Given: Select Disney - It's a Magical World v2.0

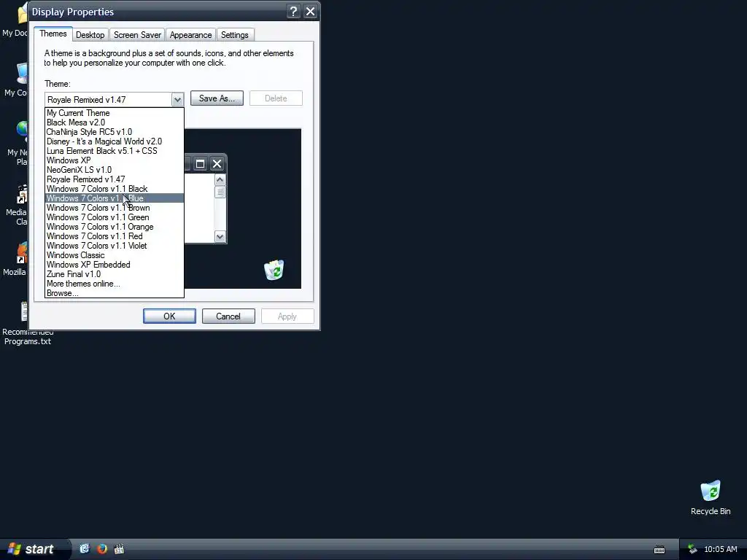Looking at the screenshot, I should point(115,141).
